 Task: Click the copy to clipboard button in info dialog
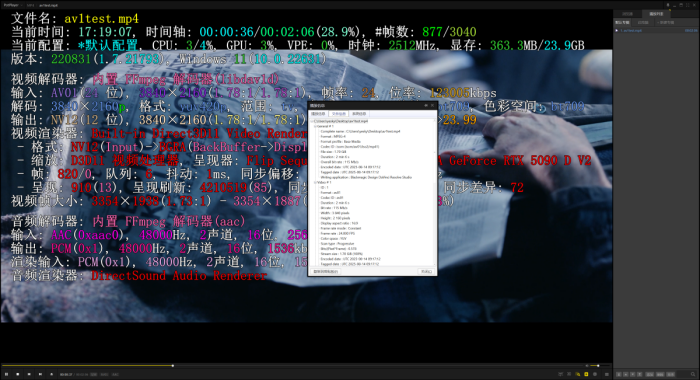(x=325, y=271)
